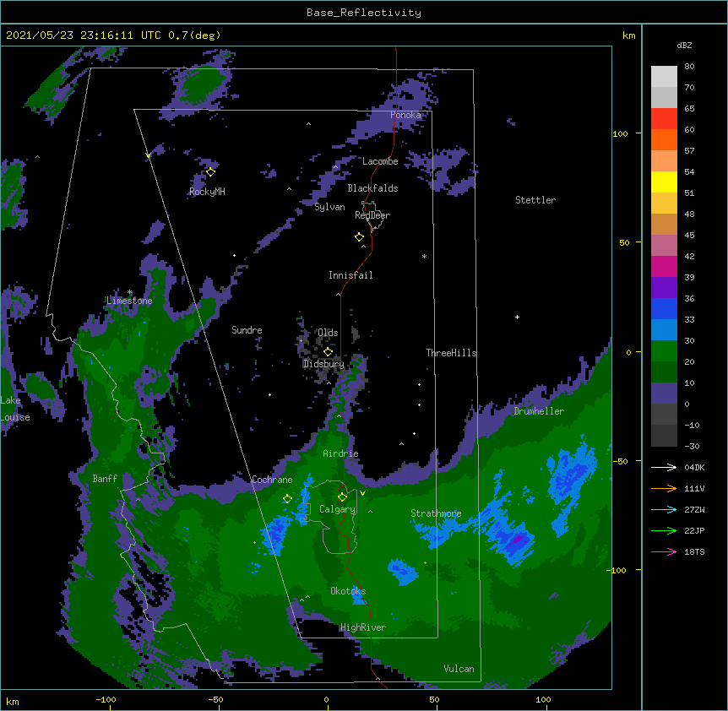Click the blue 33 dBZ color swatch
728x711 pixels.
664,308
